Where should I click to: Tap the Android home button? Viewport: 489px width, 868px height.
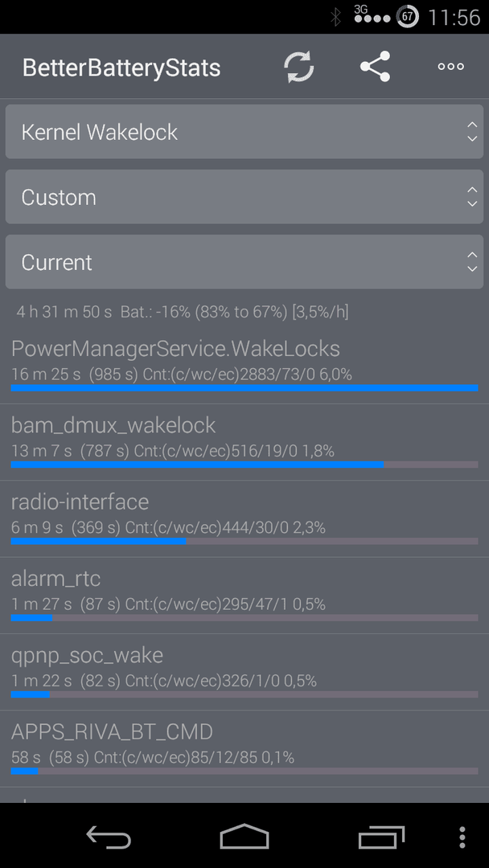[244, 836]
